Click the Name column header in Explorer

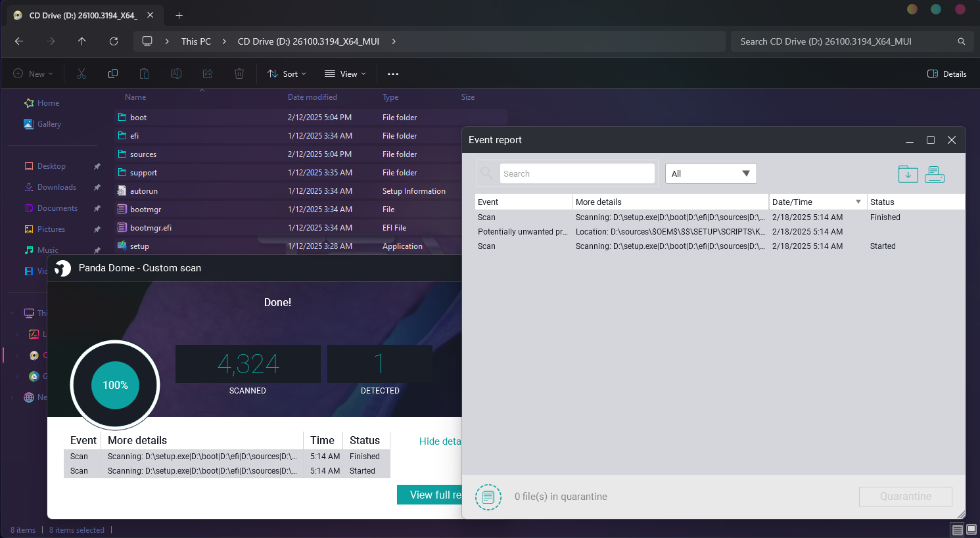pyautogui.click(x=135, y=97)
